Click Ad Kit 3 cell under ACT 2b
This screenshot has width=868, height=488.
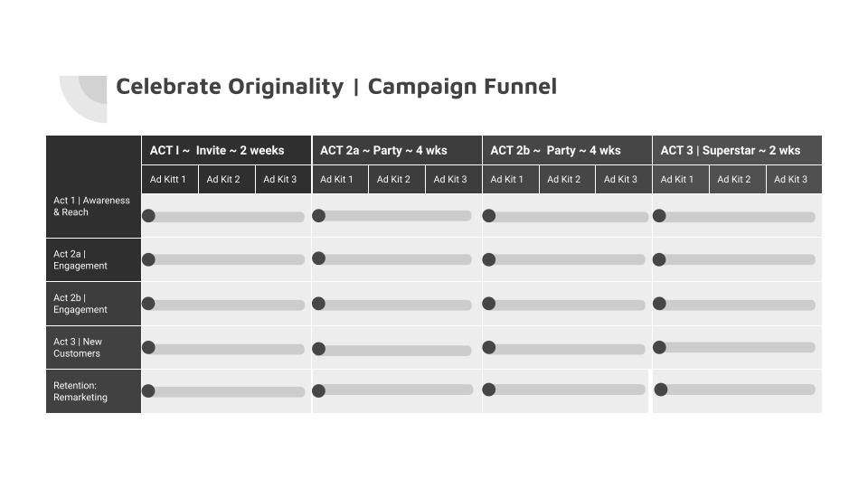click(x=623, y=179)
